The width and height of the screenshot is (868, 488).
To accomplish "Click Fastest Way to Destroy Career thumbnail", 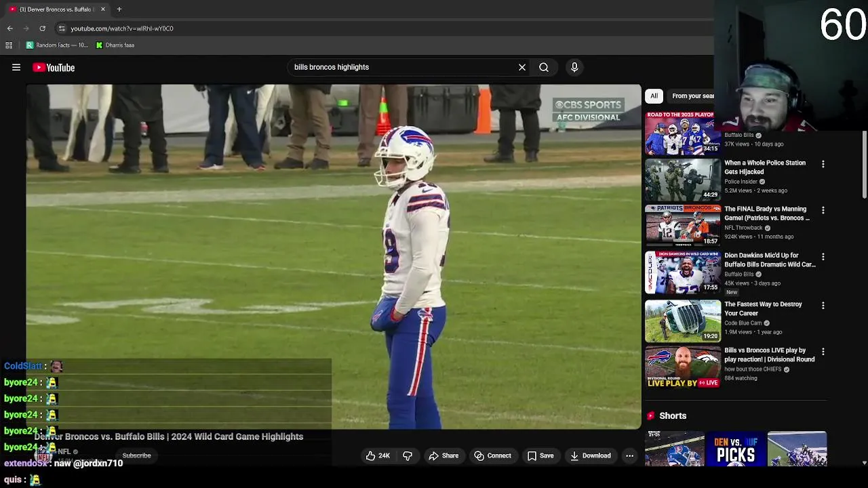I will 683,321.
